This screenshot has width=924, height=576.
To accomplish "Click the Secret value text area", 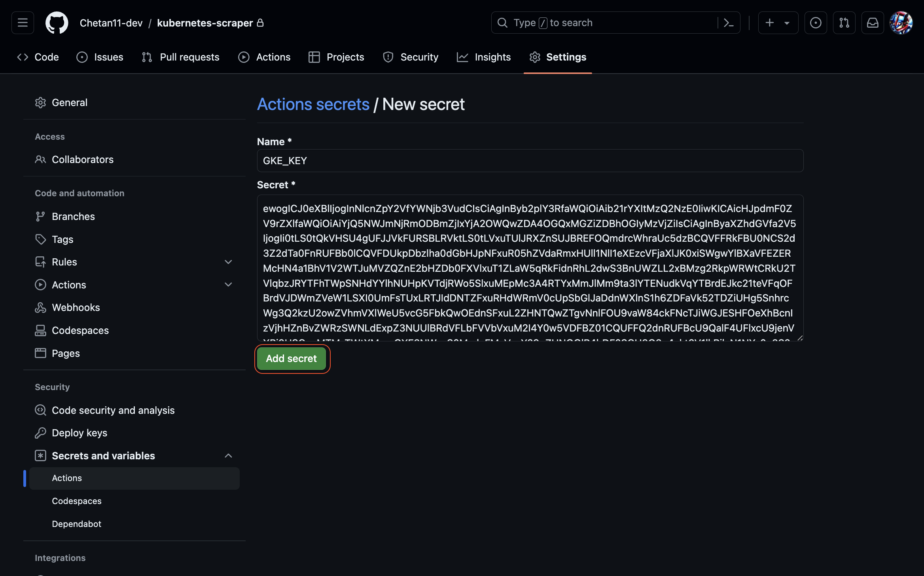I will (x=530, y=268).
